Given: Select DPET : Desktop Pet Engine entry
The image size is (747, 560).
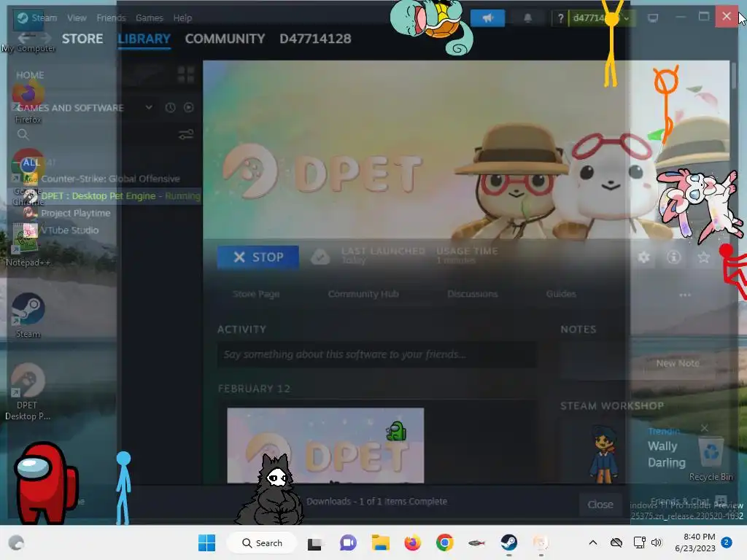Looking at the screenshot, I should (x=112, y=196).
